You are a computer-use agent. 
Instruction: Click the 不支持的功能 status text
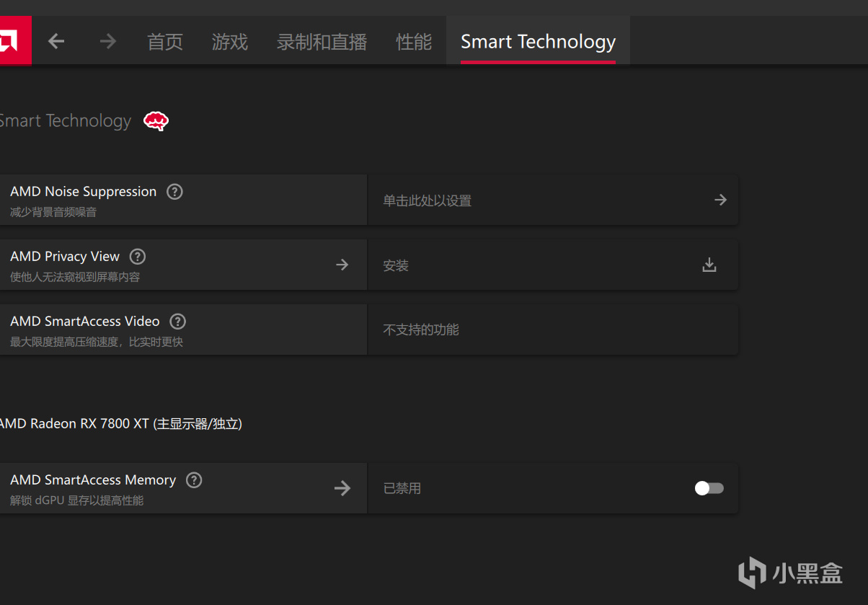[x=421, y=330]
